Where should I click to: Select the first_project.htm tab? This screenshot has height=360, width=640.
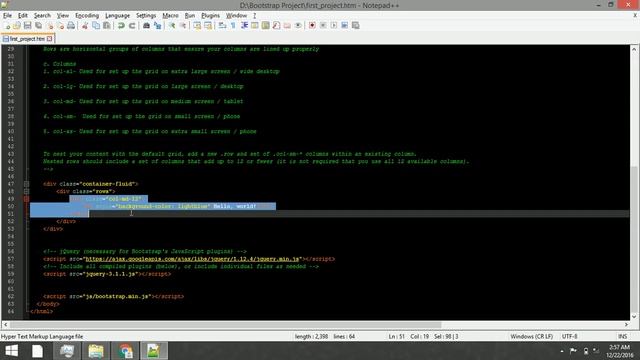click(x=27, y=39)
